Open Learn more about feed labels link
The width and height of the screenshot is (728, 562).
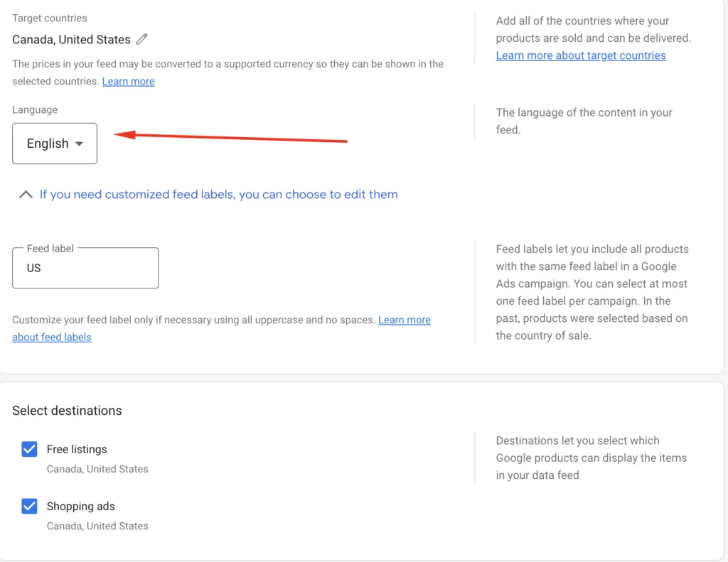[222, 328]
